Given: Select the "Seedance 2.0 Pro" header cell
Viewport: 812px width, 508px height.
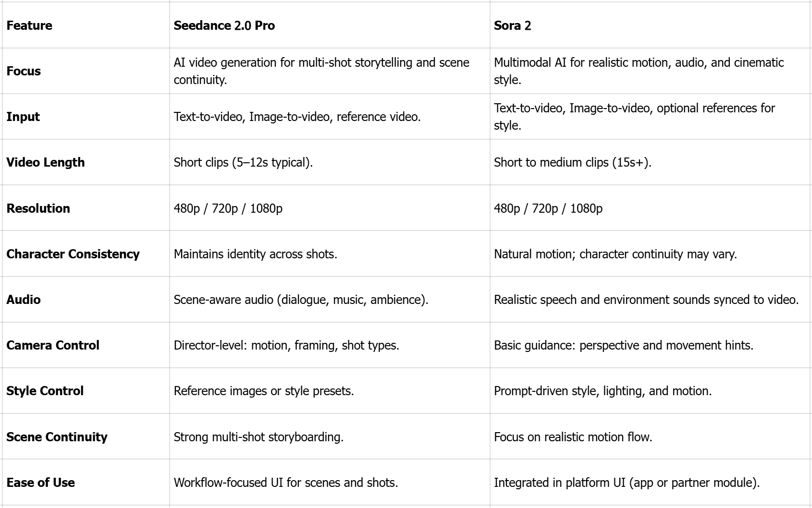Looking at the screenshot, I should [224, 25].
